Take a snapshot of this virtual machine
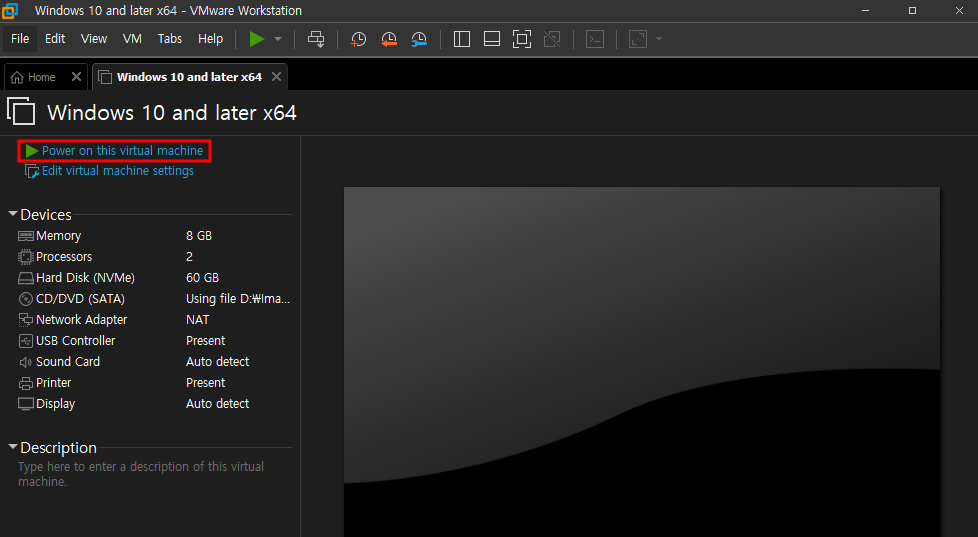 pyautogui.click(x=359, y=39)
